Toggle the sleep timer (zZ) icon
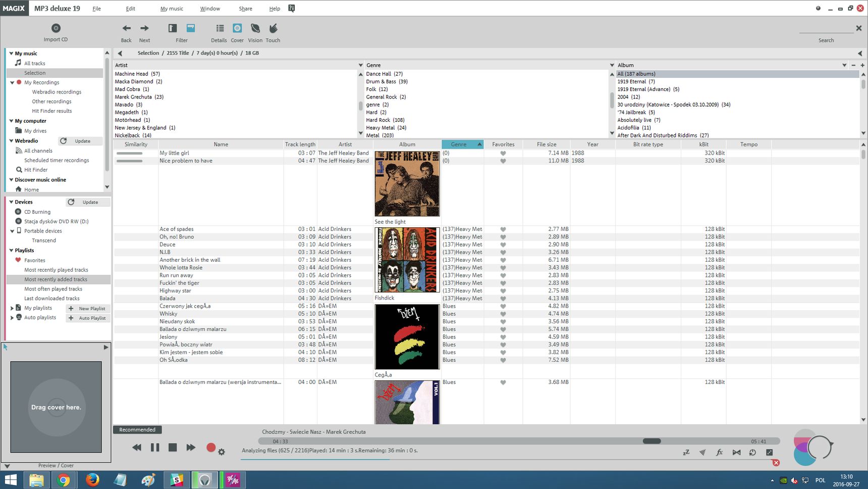Screen dimensions: 868x489 tap(686, 453)
